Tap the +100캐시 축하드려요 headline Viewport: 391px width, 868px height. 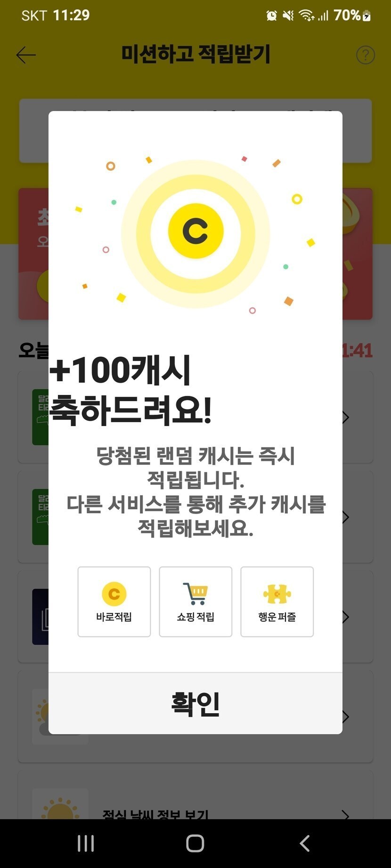(130, 390)
